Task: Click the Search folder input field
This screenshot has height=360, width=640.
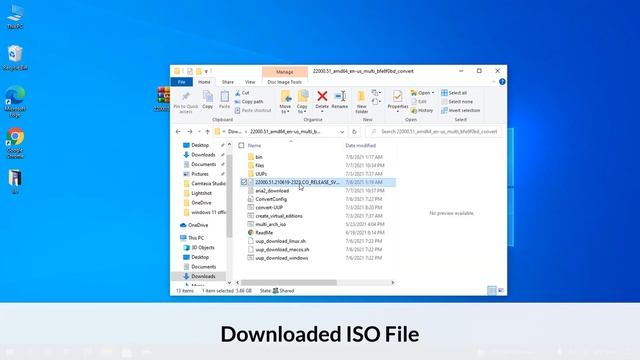Action: [x=434, y=131]
